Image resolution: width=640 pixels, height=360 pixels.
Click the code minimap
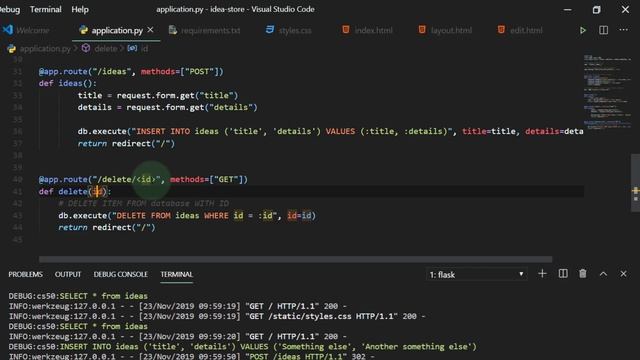[x=607, y=92]
